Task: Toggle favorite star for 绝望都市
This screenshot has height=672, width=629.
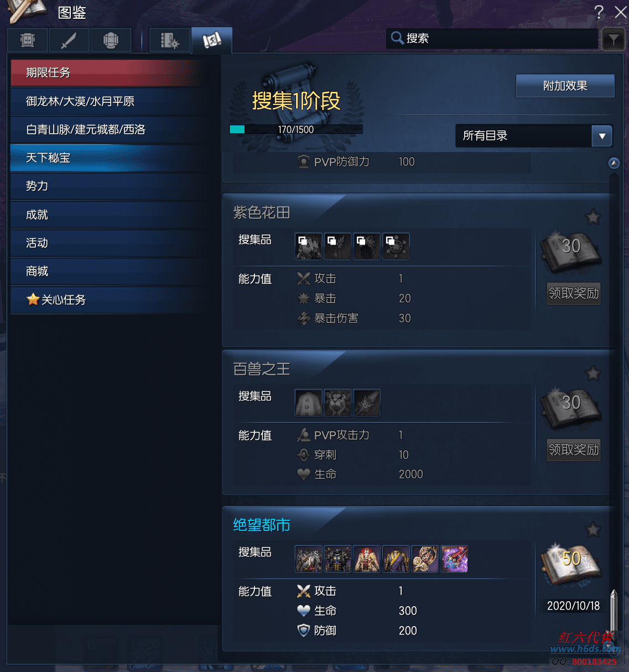Action: 593,529
